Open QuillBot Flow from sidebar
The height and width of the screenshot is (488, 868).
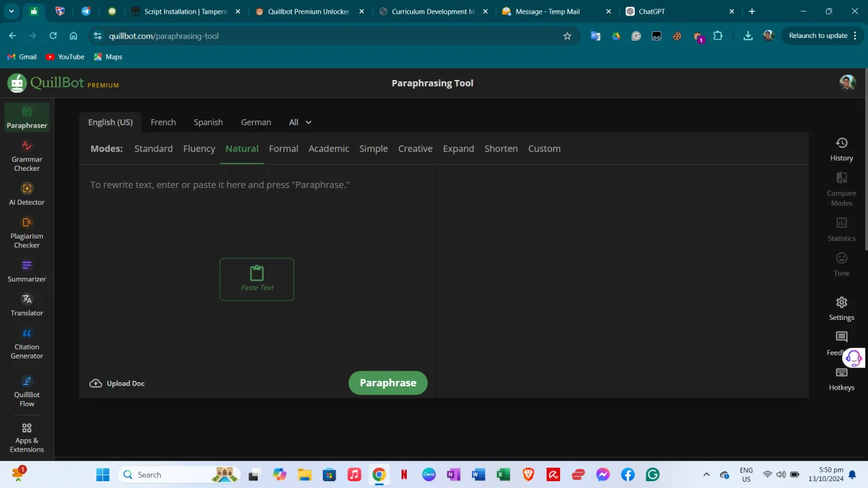point(27,391)
